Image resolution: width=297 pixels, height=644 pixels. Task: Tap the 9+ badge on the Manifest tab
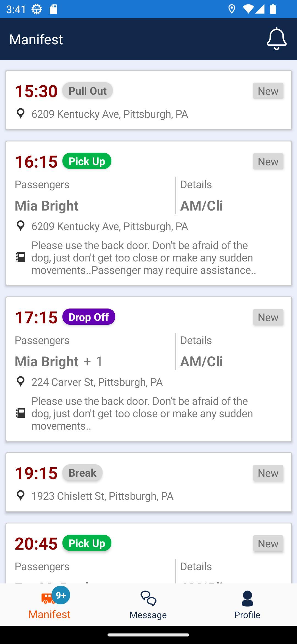61,595
